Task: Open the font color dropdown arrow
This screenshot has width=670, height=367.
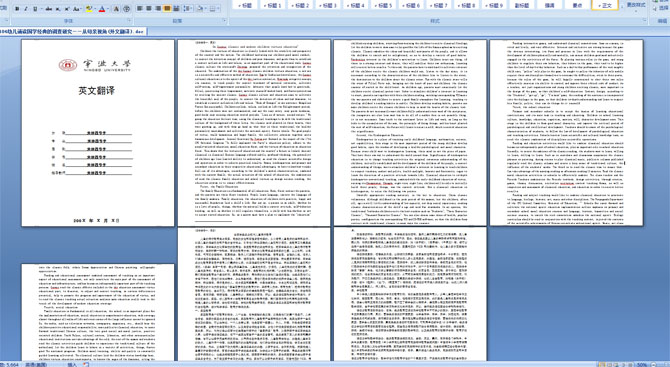Action: (108, 9)
